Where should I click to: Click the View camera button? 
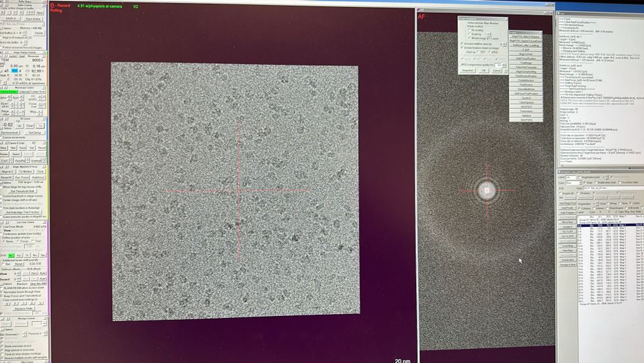(x=13, y=148)
